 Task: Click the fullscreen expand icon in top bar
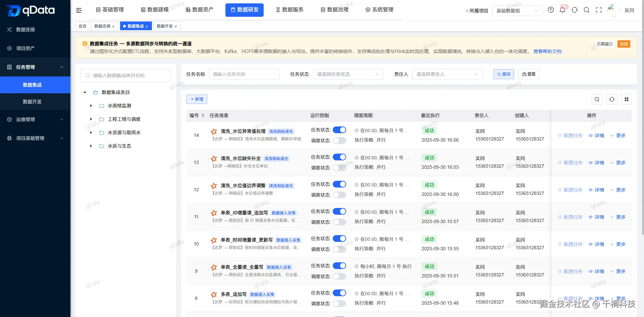(x=599, y=10)
